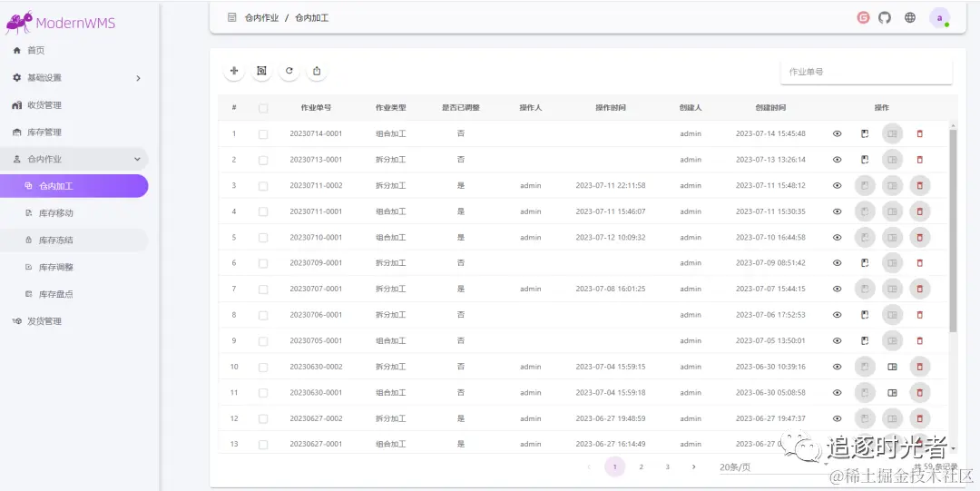Image resolution: width=980 pixels, height=491 pixels.
Task: Check the checkbox for row 20230714-0001
Action: 263,133
